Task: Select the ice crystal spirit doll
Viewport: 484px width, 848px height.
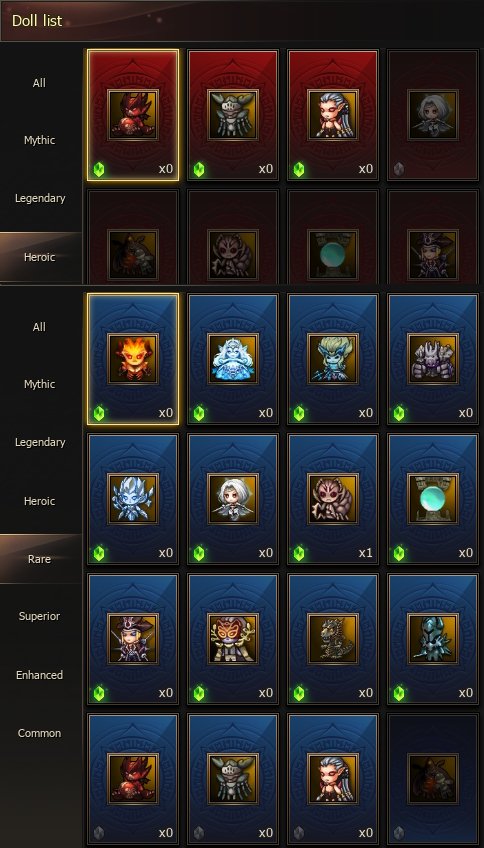Action: pos(133,499)
